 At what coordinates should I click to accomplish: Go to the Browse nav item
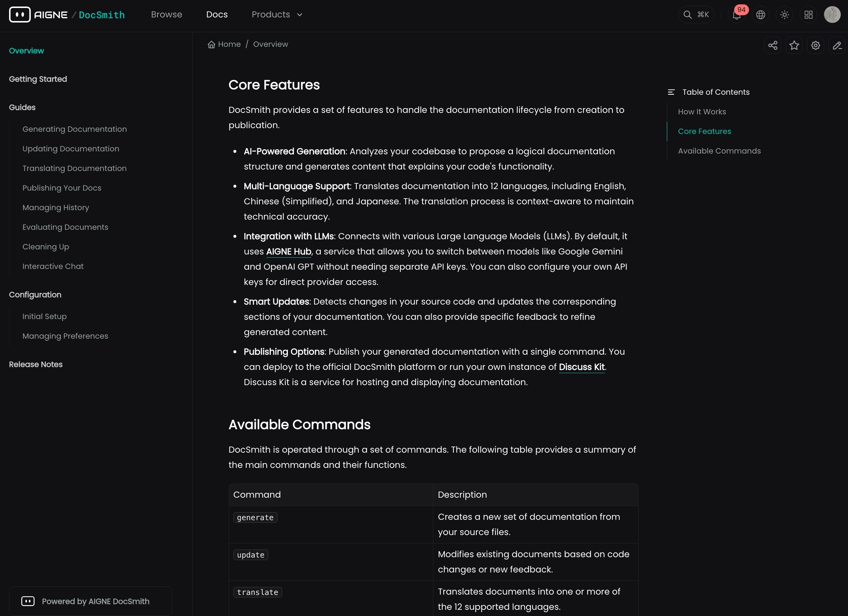pyautogui.click(x=166, y=15)
